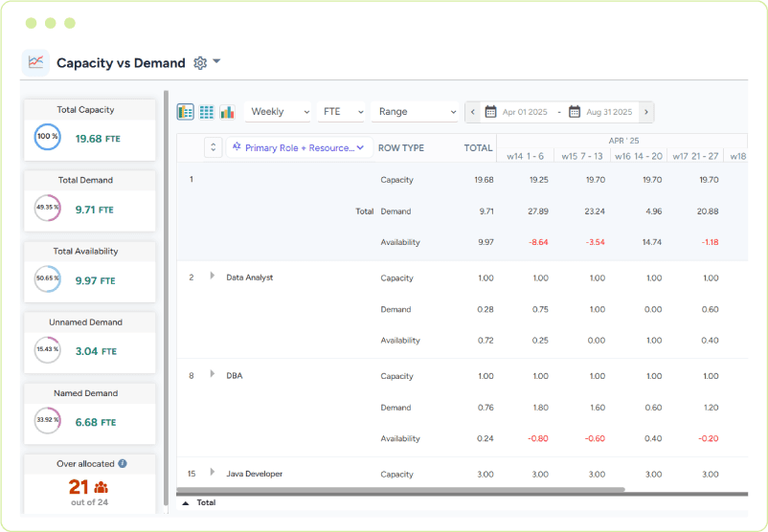Click the expand/collapse all rows stepper
The height and width of the screenshot is (532, 768).
click(x=213, y=147)
